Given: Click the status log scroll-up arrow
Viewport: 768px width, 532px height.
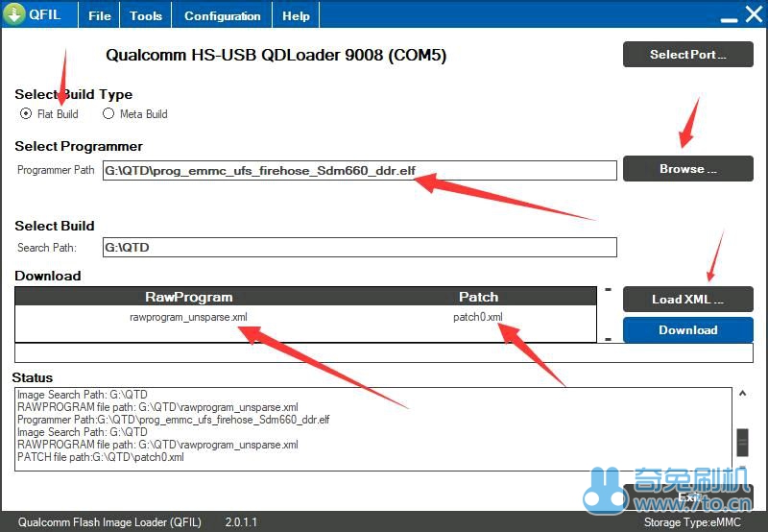Looking at the screenshot, I should point(742,393).
